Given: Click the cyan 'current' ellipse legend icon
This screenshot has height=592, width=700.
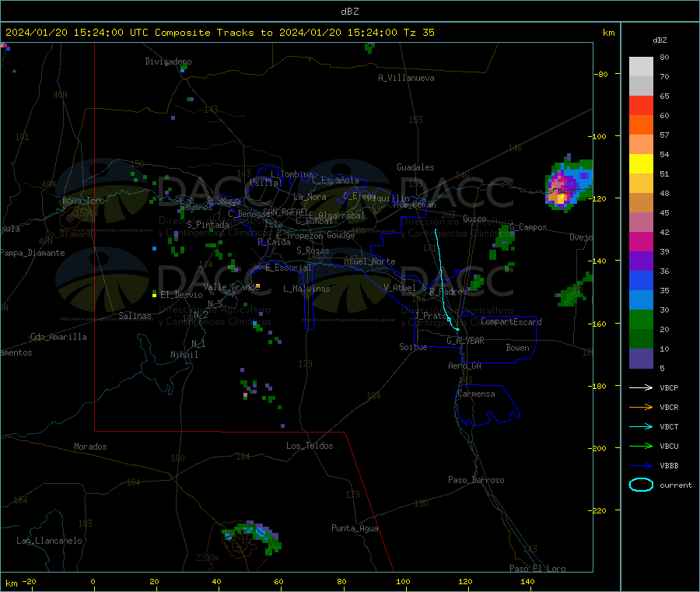Looking at the screenshot, I should point(641,485).
